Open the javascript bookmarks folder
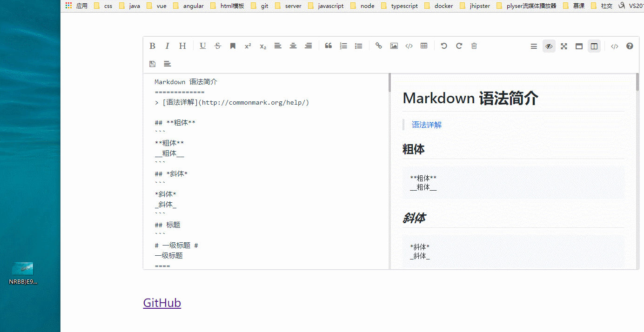This screenshot has height=332, width=644. [x=326, y=6]
